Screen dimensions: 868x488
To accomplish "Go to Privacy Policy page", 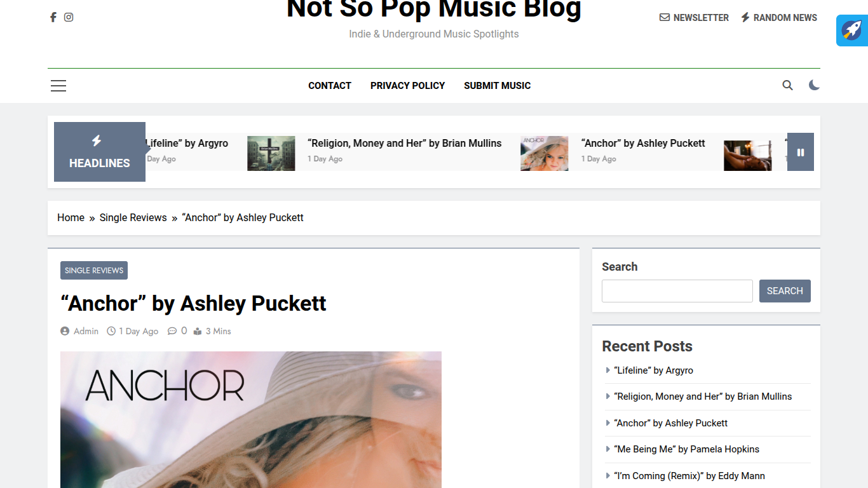I will [407, 86].
